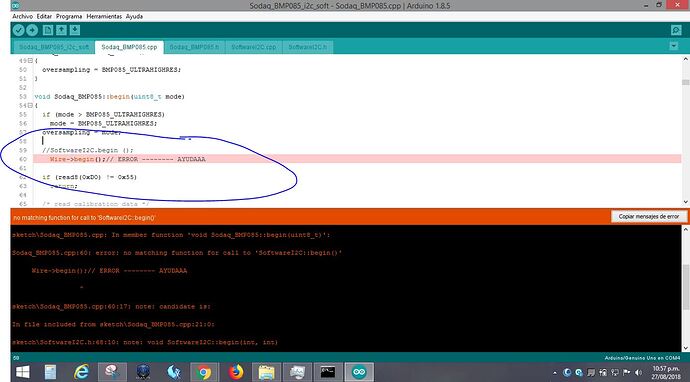Switch to the SoftwareI2C.h tab

coord(308,47)
